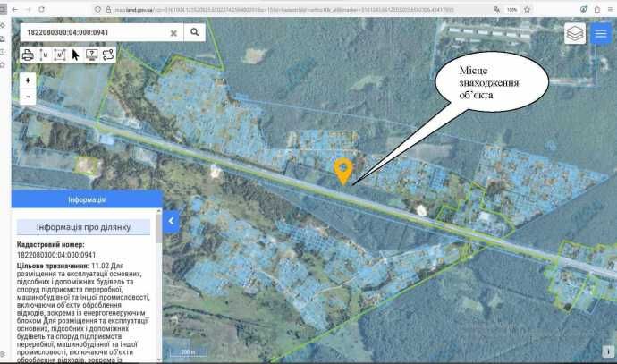The height and width of the screenshot is (364, 617).
Task: Click the browser account sync icon
Action: click(584, 9)
